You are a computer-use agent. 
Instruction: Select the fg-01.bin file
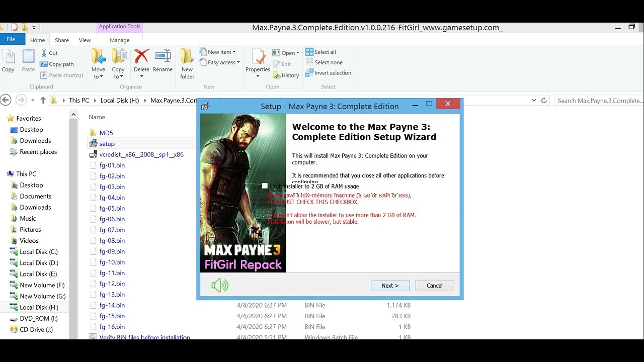112,165
